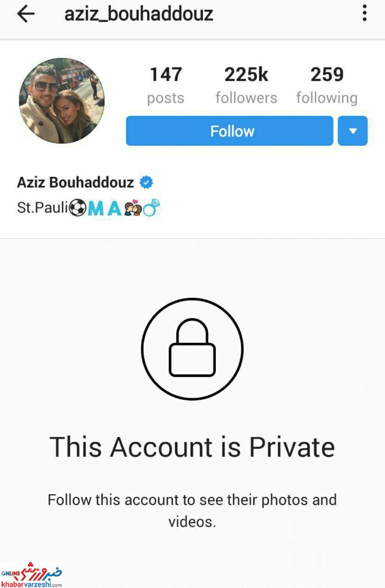This screenshot has height=588, width=385.
Task: Tap the blue A letter in bio
Action: point(114,209)
